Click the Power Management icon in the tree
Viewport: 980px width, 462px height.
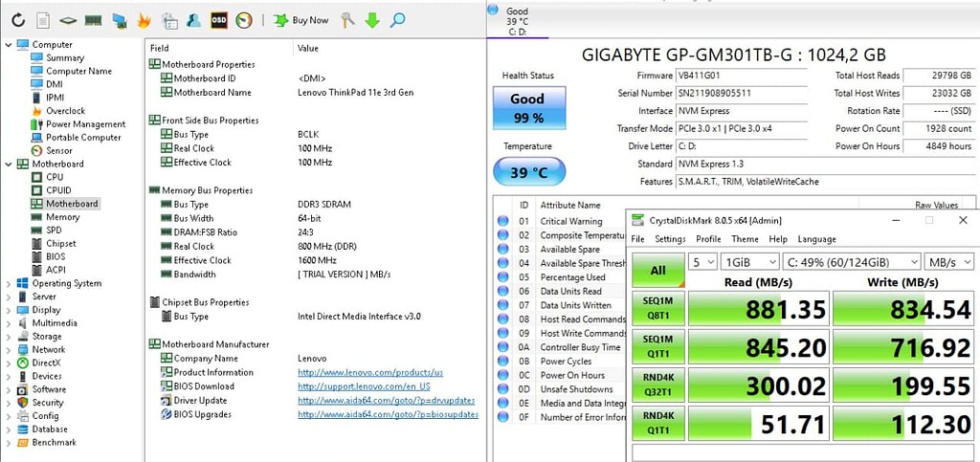point(36,123)
